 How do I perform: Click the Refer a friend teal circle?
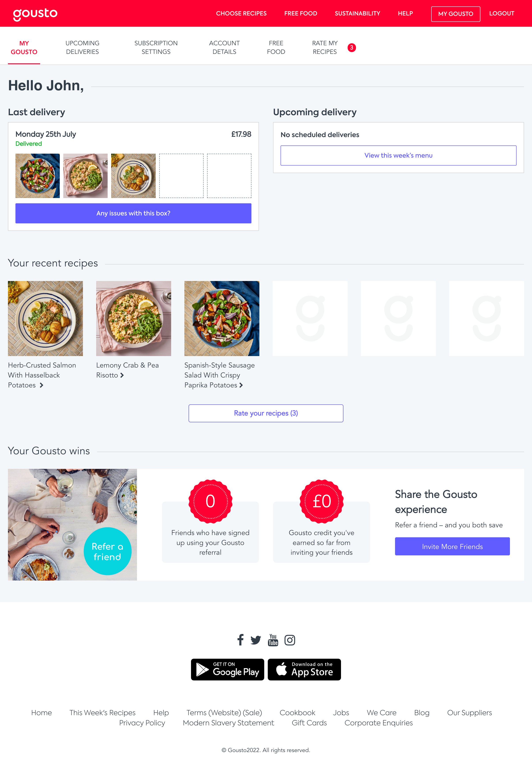(x=107, y=551)
